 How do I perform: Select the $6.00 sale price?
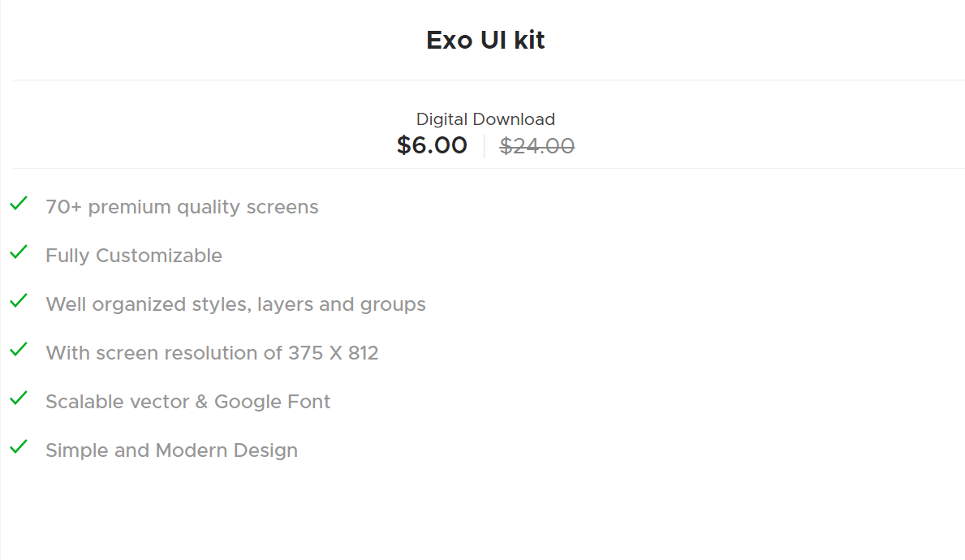tap(432, 145)
